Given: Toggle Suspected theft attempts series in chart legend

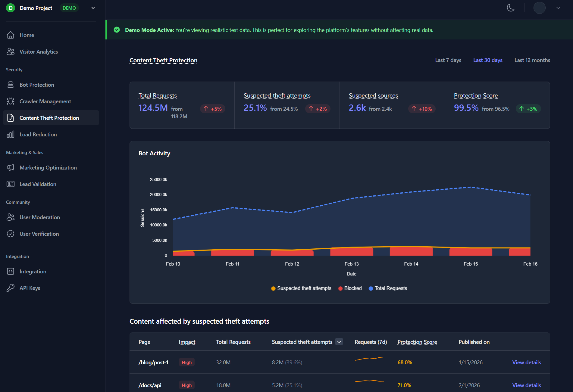Looking at the screenshot, I should pos(301,288).
